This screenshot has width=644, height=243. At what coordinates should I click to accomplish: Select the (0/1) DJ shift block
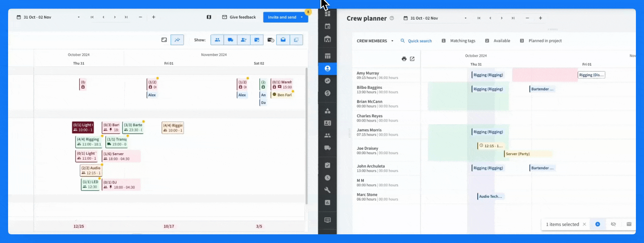[x=121, y=185]
